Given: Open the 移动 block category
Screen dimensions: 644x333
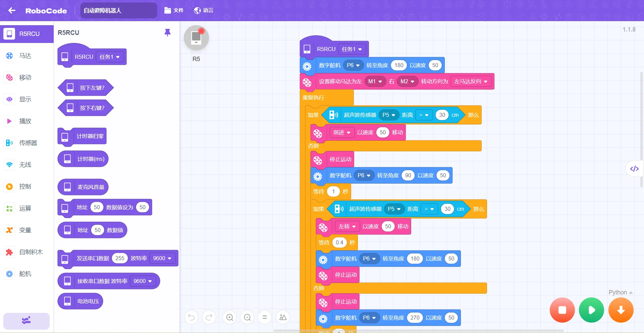Looking at the screenshot, I should point(27,78).
